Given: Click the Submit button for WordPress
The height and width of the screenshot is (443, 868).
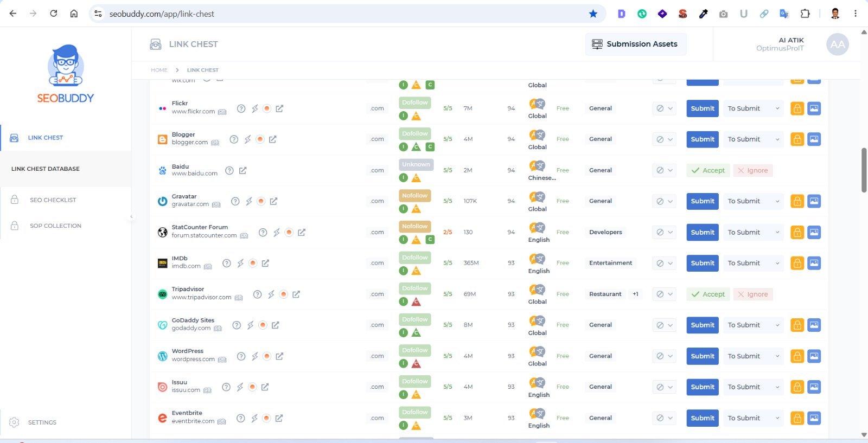Looking at the screenshot, I should pos(703,356).
